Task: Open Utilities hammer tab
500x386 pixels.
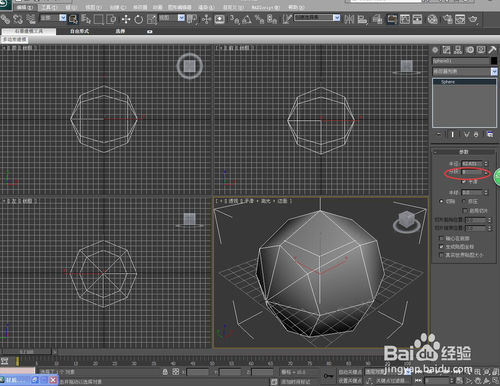Action: coord(492,50)
